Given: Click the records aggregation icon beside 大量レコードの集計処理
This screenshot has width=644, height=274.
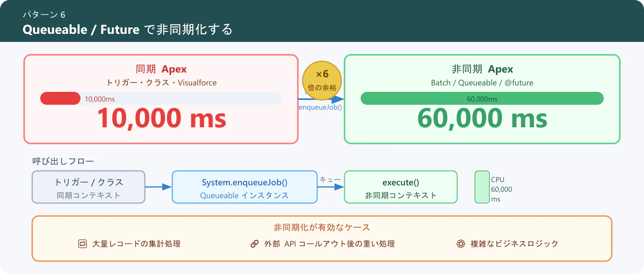Looking at the screenshot, I should (x=83, y=244).
